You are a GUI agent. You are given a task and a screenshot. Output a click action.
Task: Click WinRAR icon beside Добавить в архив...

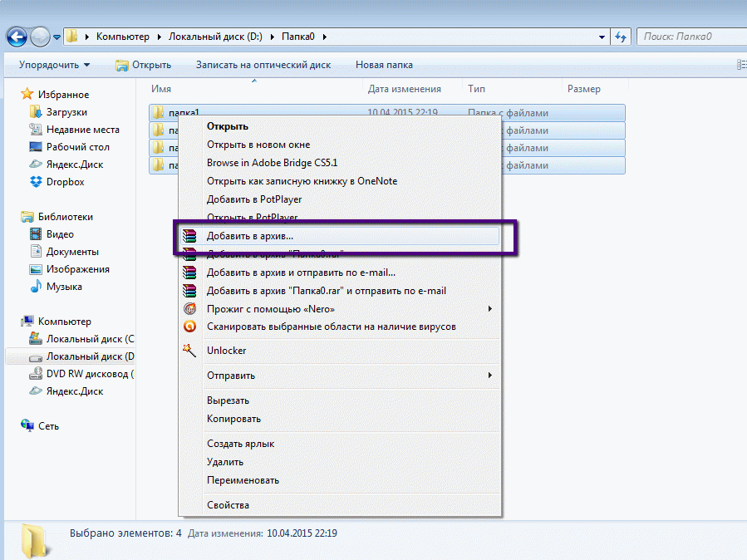pyautogui.click(x=189, y=236)
